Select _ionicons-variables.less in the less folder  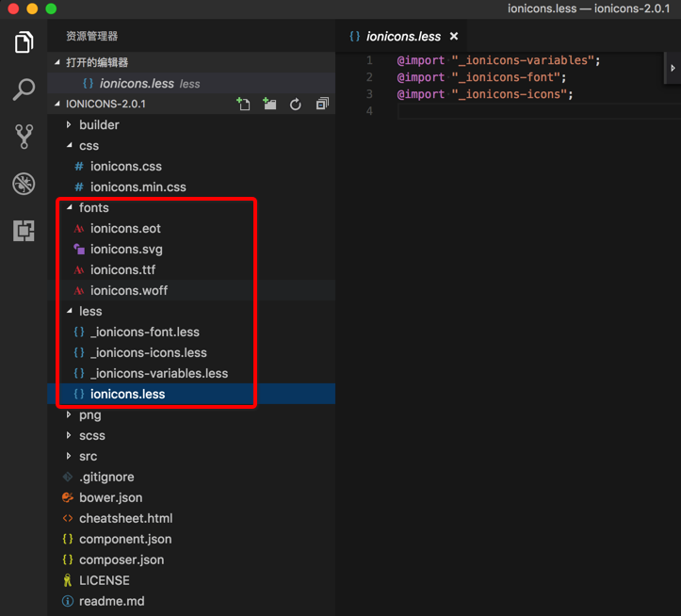[158, 373]
